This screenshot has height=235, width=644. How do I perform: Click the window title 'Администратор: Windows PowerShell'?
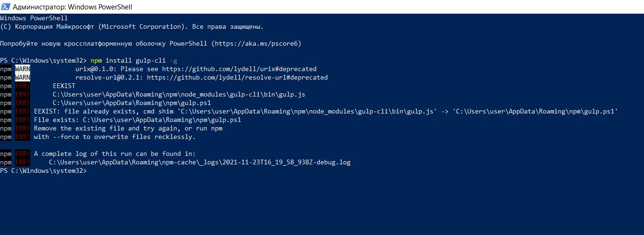point(73,7)
